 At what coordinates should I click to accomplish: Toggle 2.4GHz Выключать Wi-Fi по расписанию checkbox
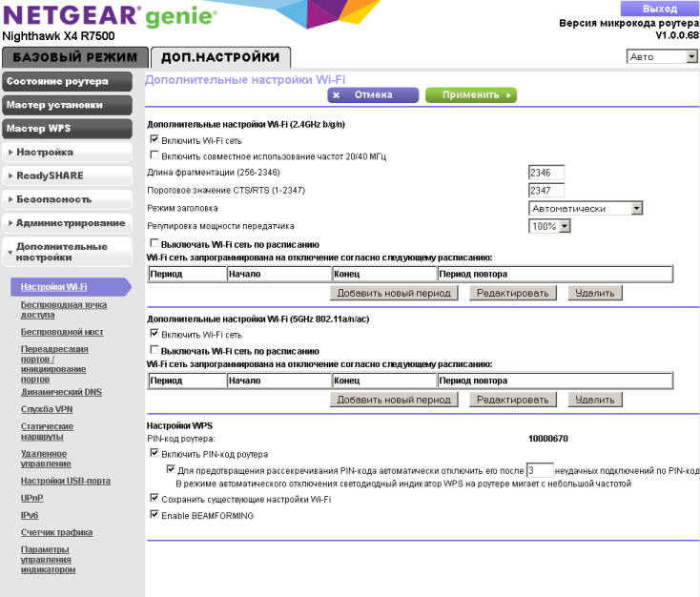154,243
